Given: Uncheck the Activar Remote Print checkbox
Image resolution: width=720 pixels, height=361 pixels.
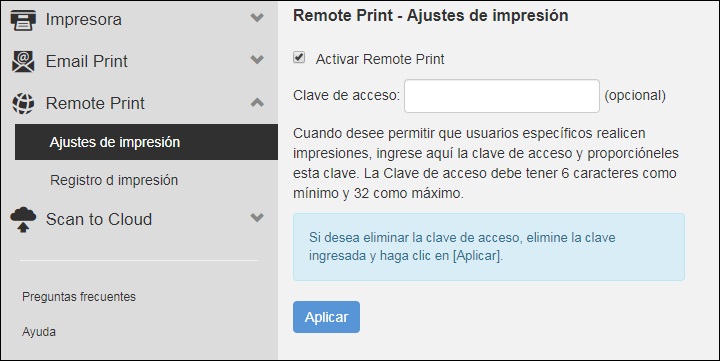Looking at the screenshot, I should tap(299, 57).
